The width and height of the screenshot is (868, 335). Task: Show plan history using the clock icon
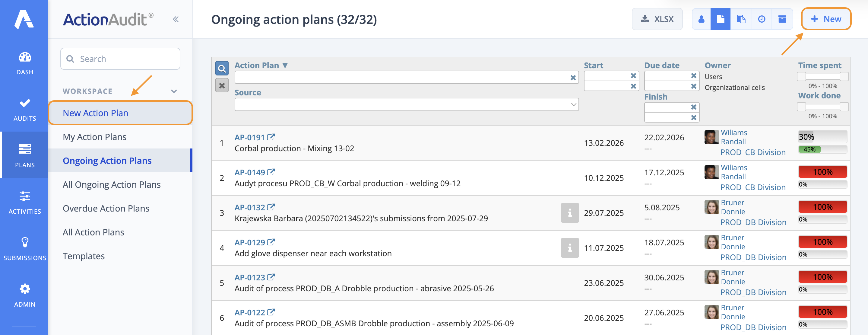762,19
